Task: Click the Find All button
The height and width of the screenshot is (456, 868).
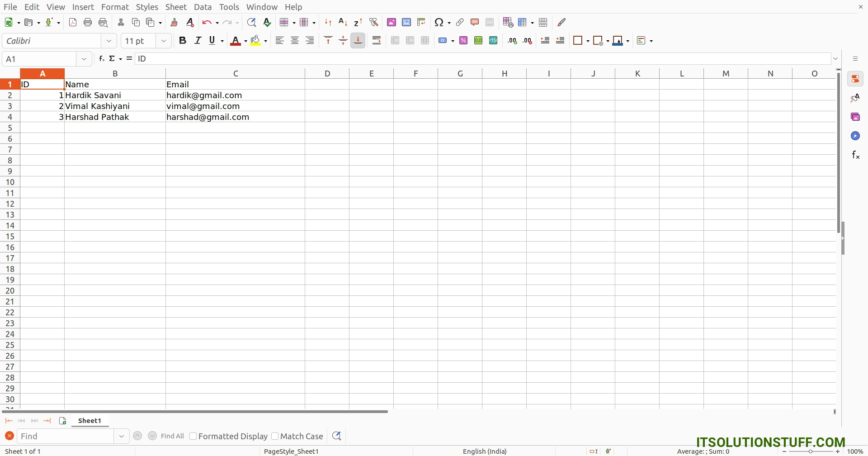Action: 173,436
